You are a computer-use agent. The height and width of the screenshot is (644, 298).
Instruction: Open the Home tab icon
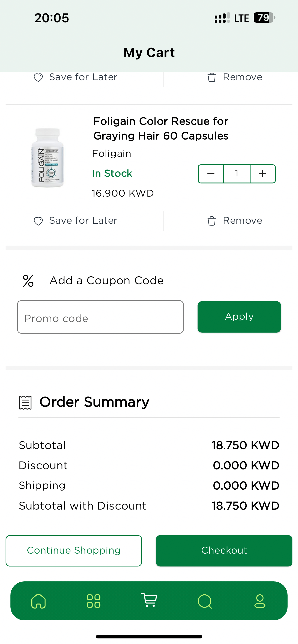tap(38, 601)
